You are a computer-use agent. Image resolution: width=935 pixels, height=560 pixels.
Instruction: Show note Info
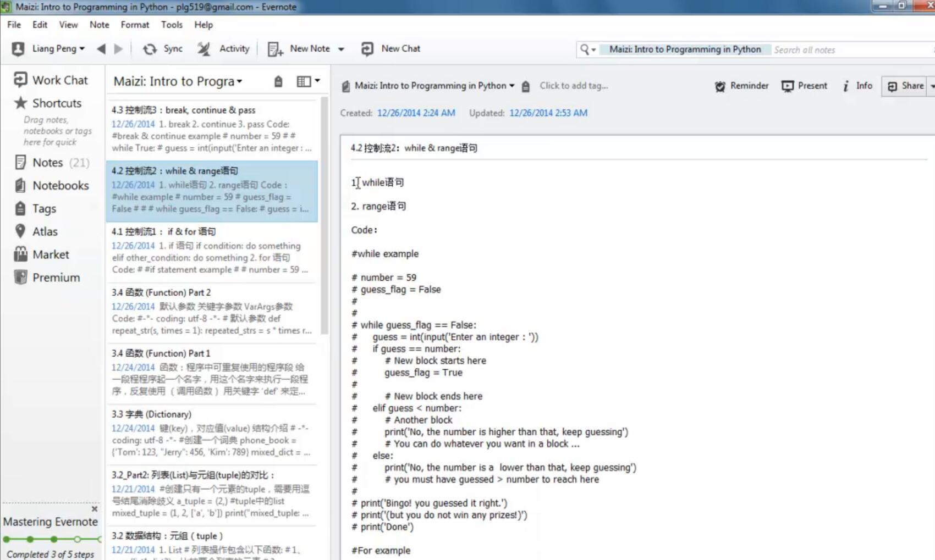(857, 86)
